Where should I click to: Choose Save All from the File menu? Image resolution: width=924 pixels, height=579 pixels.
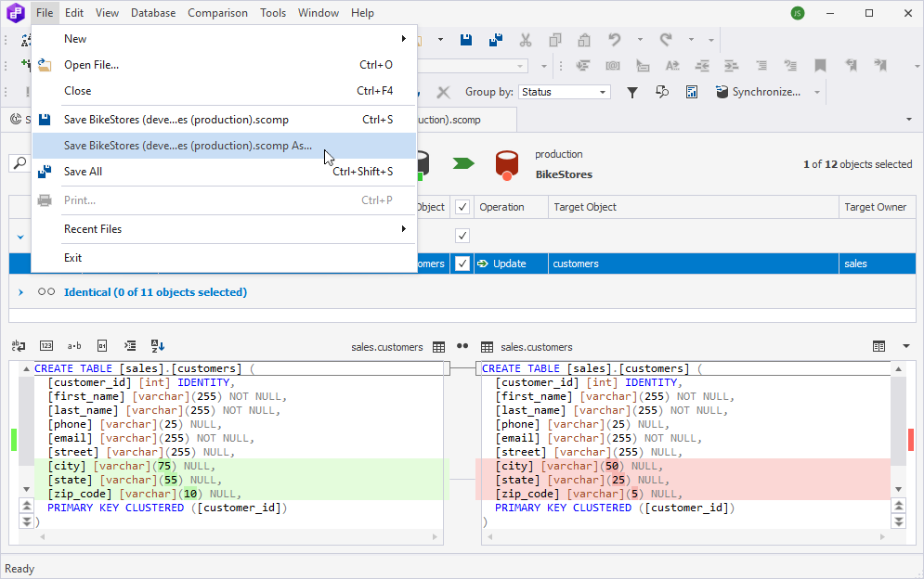[224, 172]
